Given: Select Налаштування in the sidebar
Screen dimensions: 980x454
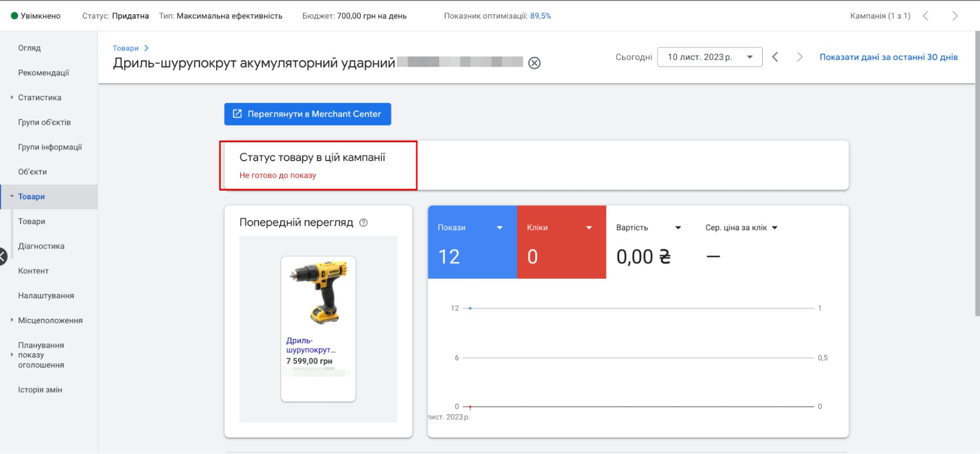Looking at the screenshot, I should click(x=46, y=295).
